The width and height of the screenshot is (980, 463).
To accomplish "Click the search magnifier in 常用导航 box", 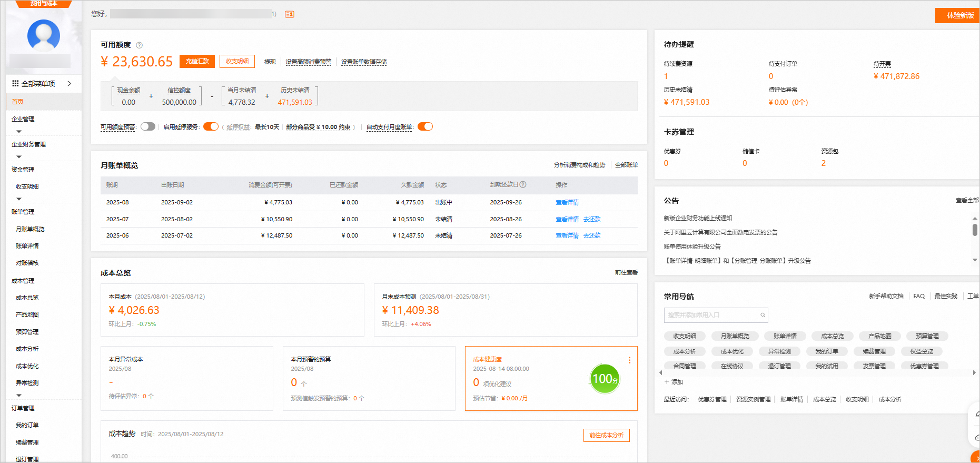I will click(x=763, y=315).
